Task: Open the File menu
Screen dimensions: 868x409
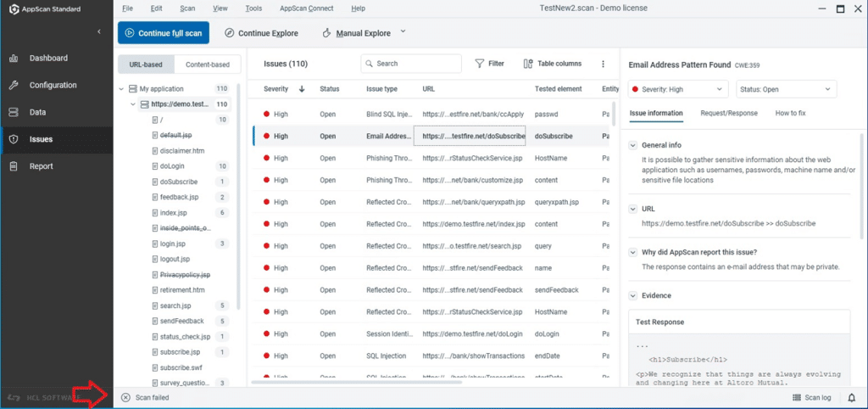Action: (127, 8)
